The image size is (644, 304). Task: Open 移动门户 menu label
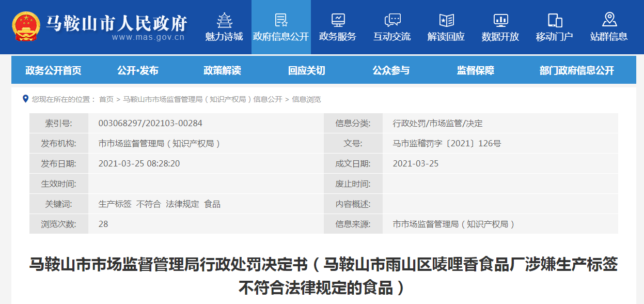(555, 37)
